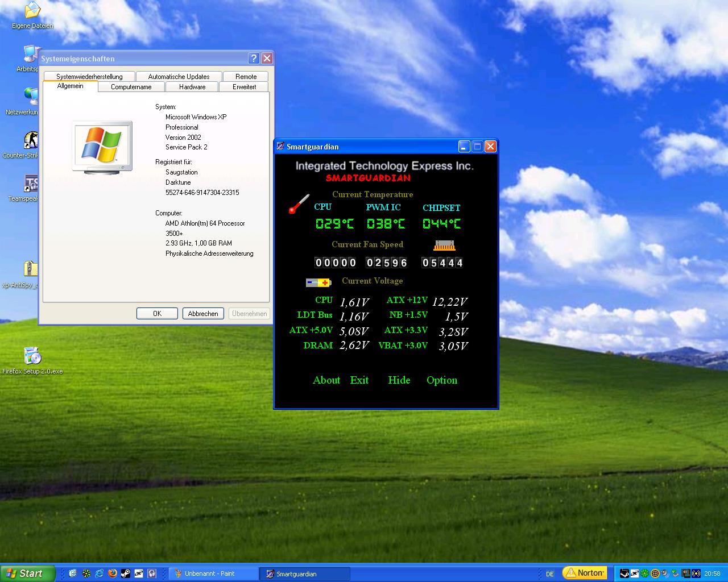Click the heatsink fan icon in Smartguardian
This screenshot has width=728, height=582.
click(x=444, y=246)
